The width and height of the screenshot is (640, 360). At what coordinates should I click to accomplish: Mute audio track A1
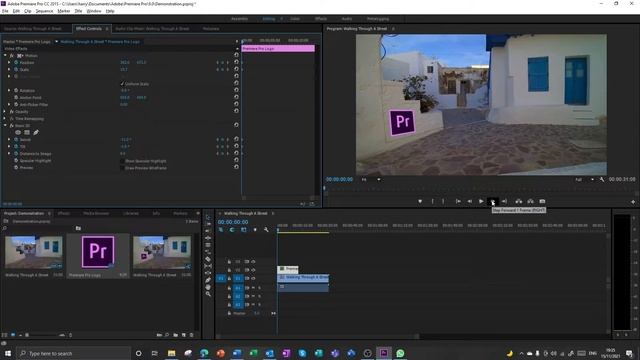(253, 288)
